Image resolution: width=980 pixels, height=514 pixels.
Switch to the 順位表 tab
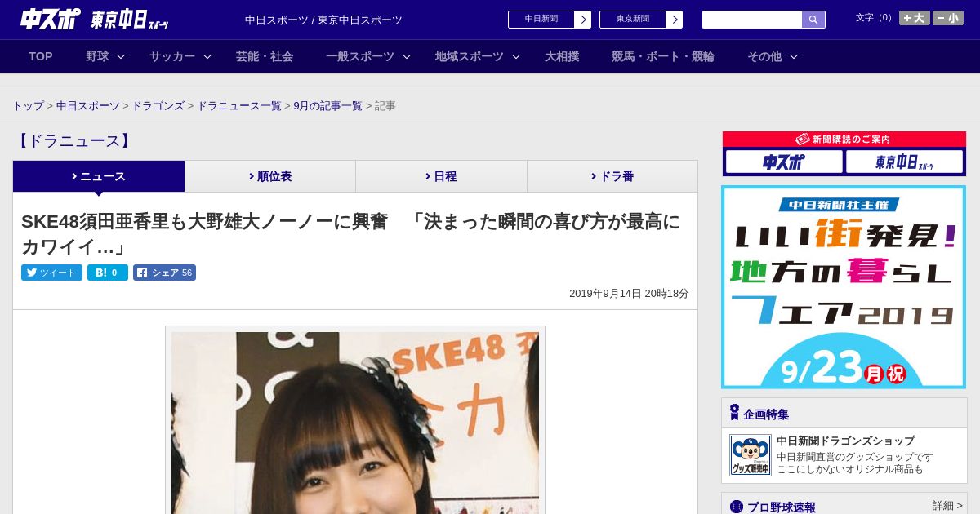(x=270, y=176)
